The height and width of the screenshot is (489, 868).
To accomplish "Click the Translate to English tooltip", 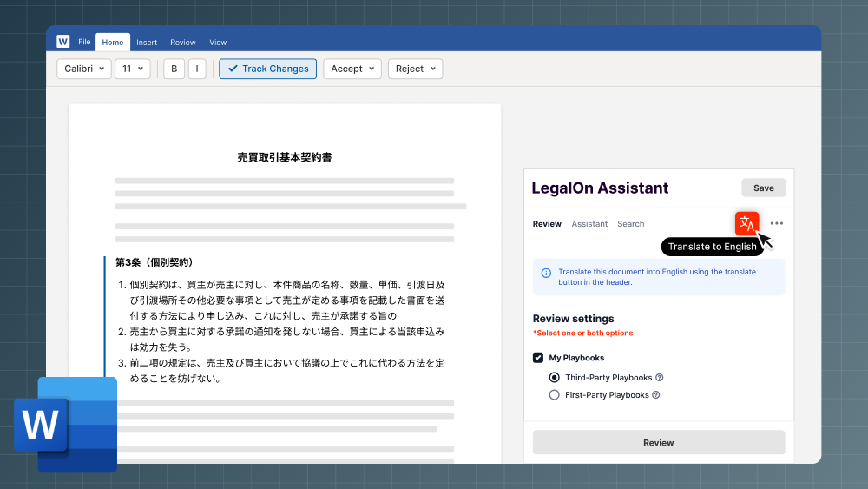I will click(712, 247).
